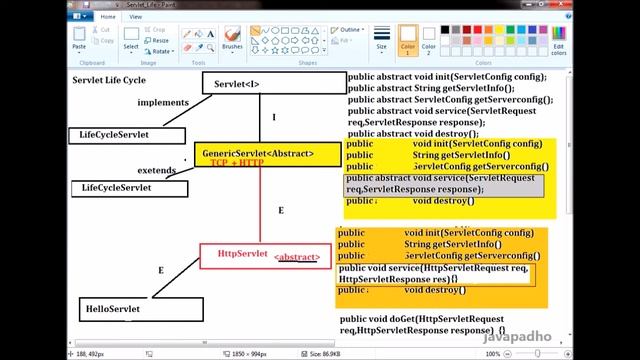640x360 pixels.
Task: Choose the Down arrow shape
Action: (x=256, y=50)
